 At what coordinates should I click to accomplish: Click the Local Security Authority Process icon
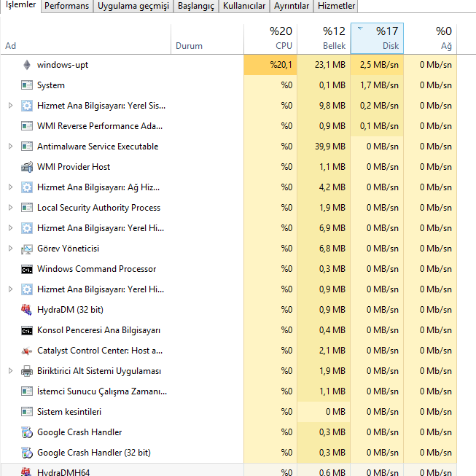27,208
